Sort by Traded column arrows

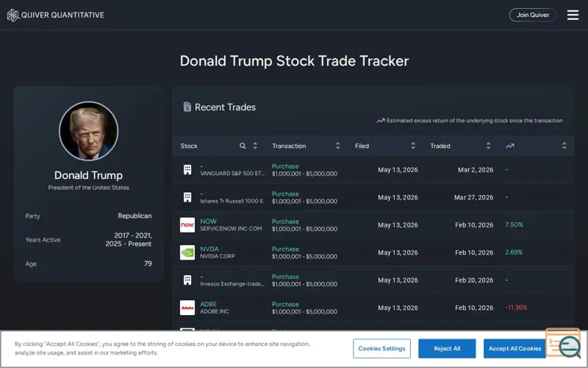(x=488, y=146)
